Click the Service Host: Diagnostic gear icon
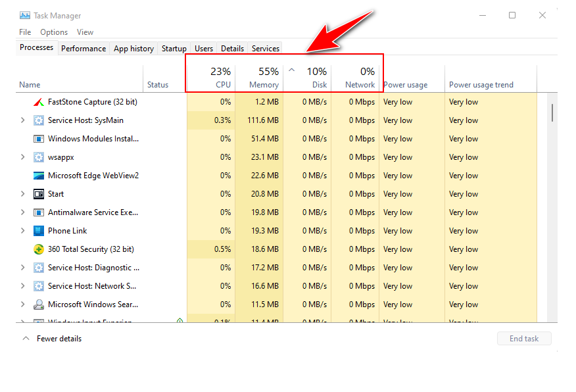Image resolution: width=576 pixels, height=392 pixels. click(39, 268)
